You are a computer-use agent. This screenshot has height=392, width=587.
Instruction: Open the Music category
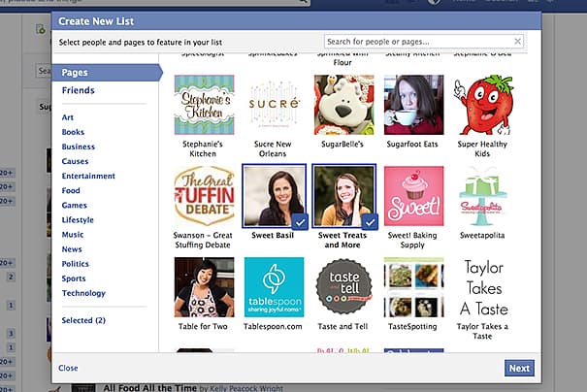coord(73,235)
